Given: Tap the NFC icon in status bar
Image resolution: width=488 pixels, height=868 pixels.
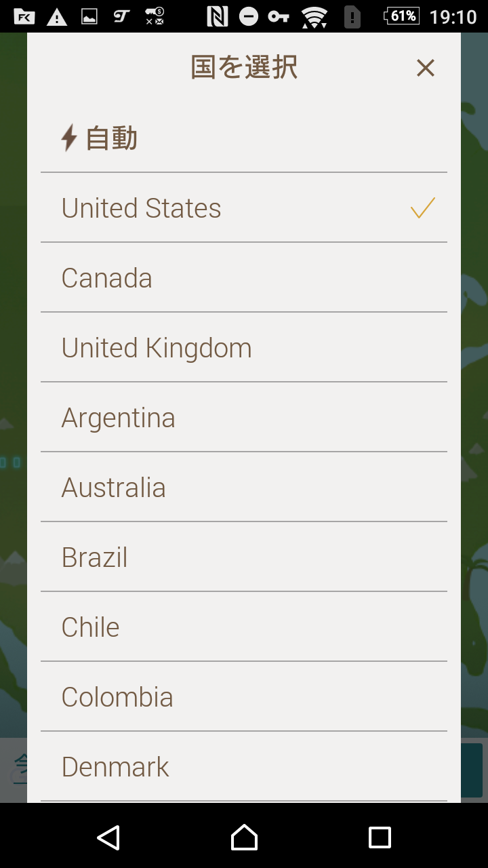Looking at the screenshot, I should point(217,16).
